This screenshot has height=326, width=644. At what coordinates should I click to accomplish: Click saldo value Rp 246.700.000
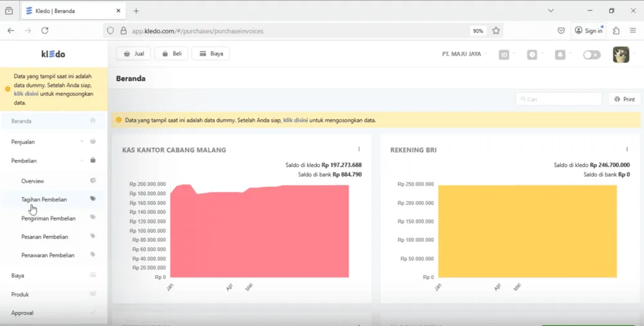click(610, 165)
